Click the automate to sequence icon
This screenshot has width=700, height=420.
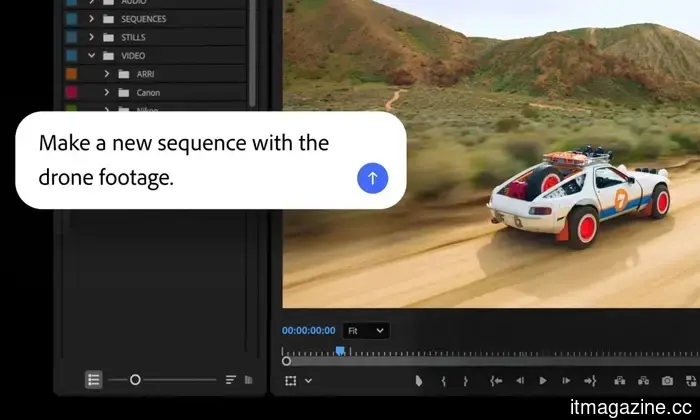(249, 380)
